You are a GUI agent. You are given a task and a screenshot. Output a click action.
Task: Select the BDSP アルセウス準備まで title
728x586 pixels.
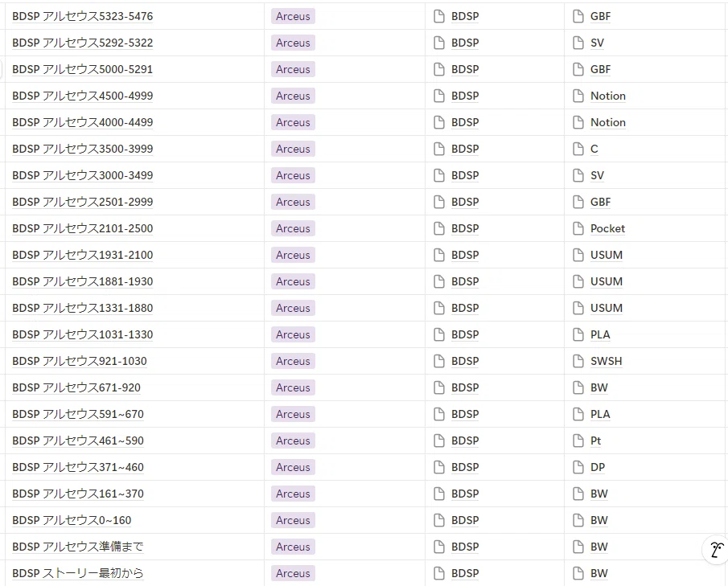[77, 547]
